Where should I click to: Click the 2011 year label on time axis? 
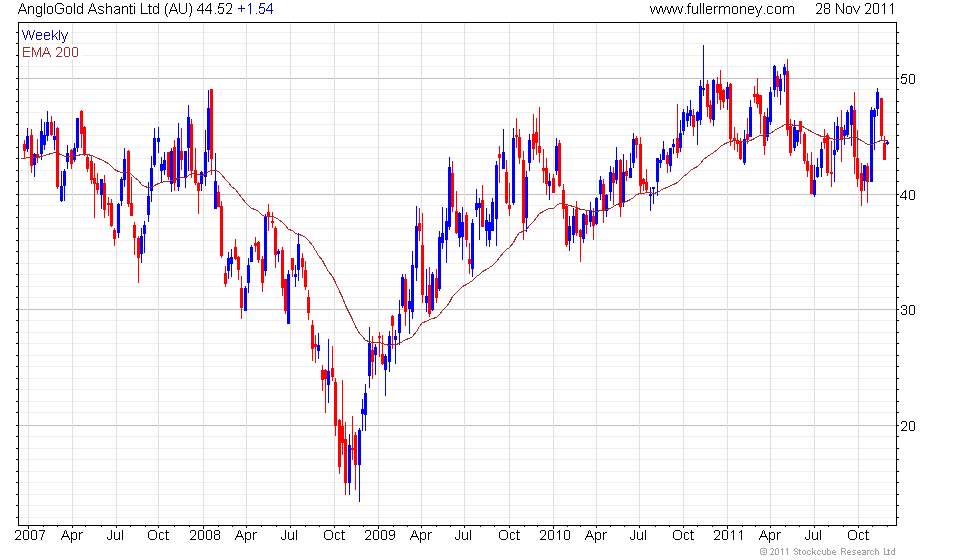click(x=728, y=536)
